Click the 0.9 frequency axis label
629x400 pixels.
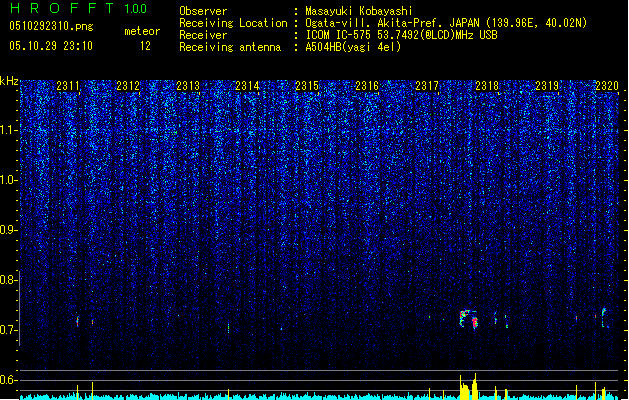click(x=8, y=230)
